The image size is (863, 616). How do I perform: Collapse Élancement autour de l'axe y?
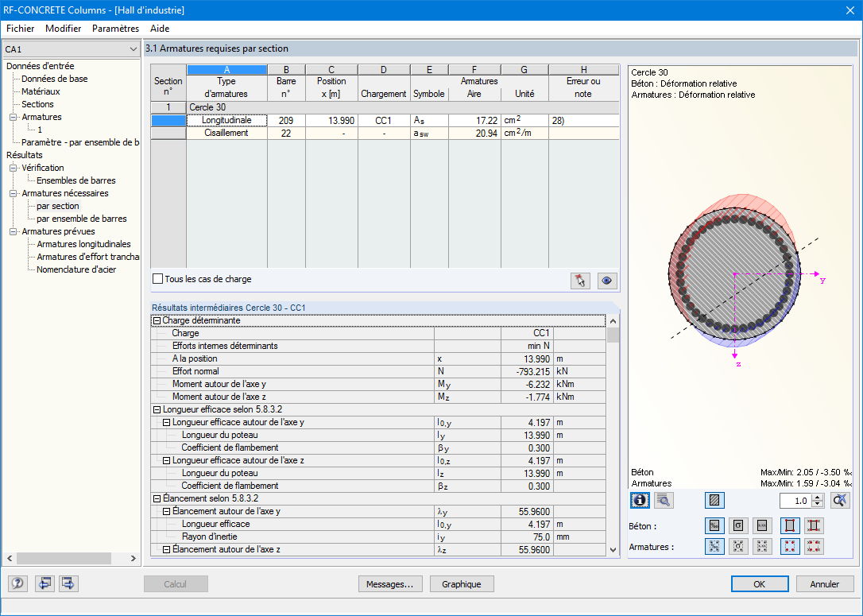[x=166, y=511]
